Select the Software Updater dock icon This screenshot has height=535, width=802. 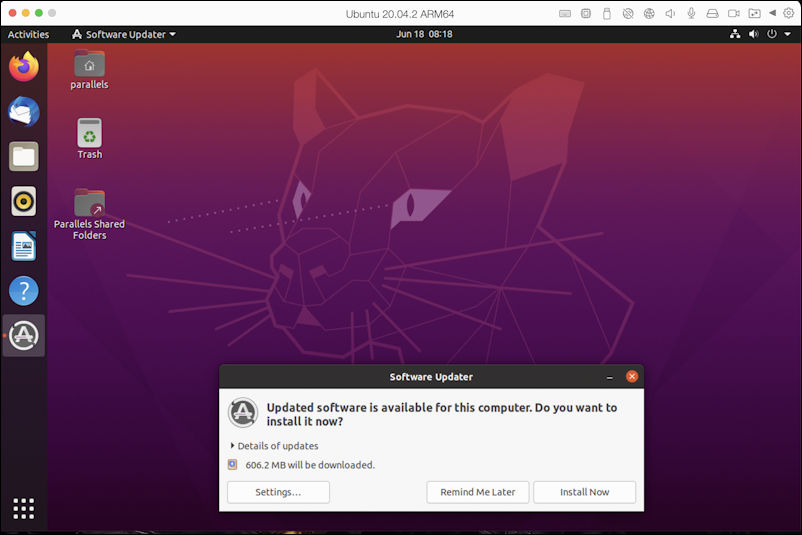tap(24, 336)
